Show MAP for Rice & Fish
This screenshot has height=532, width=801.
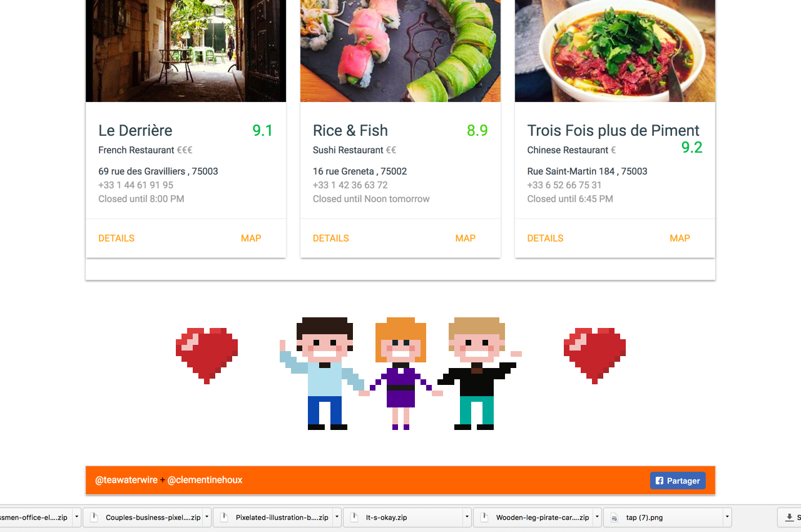(x=466, y=238)
